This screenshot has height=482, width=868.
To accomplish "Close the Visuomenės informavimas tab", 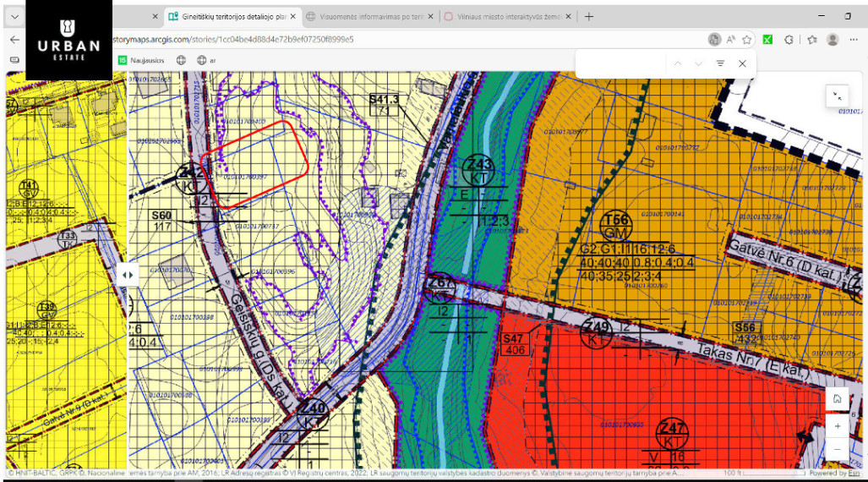I will coord(430,17).
